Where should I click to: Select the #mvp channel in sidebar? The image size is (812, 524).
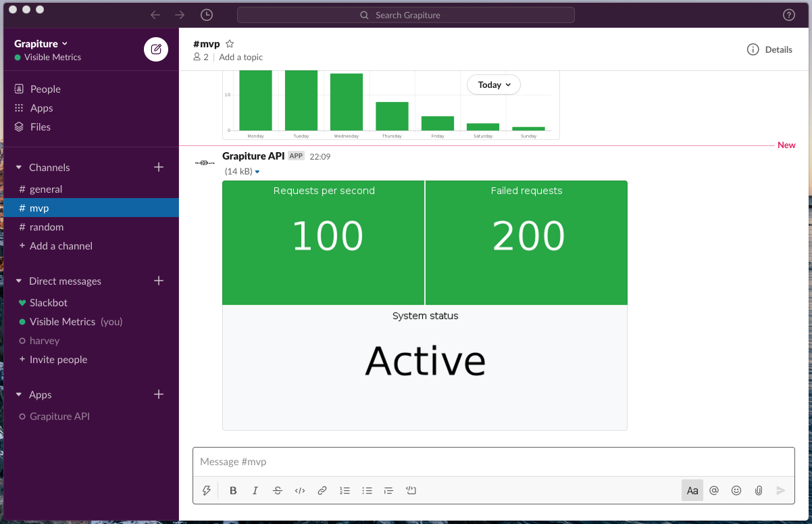click(91, 208)
